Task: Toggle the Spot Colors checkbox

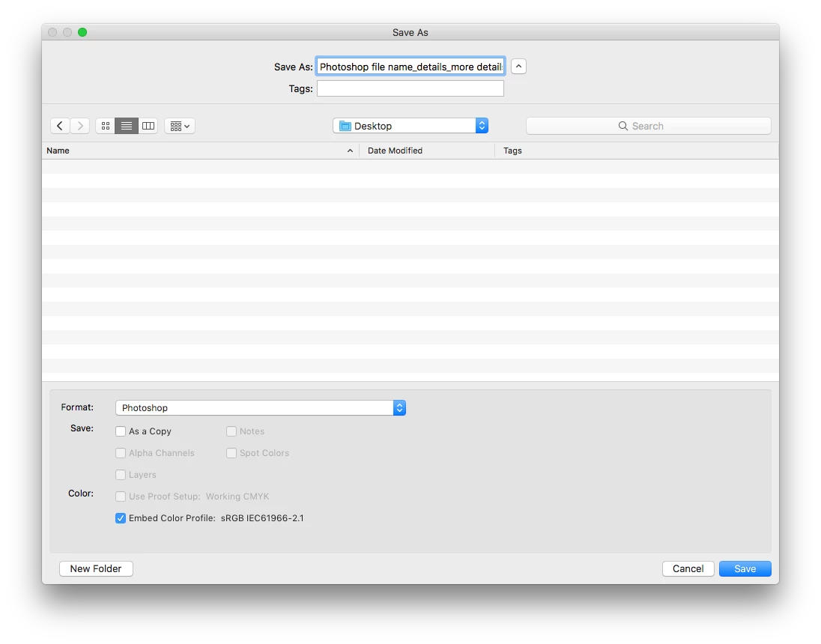Action: click(231, 453)
